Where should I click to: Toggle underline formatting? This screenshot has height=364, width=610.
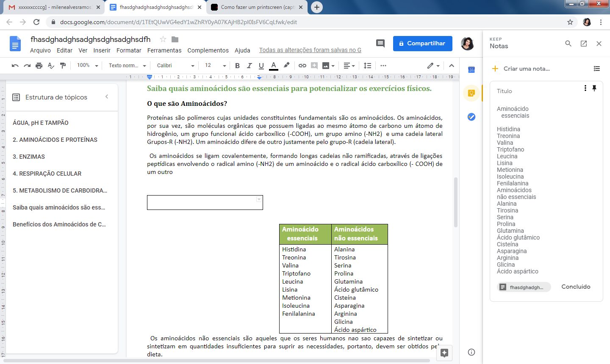click(x=261, y=66)
